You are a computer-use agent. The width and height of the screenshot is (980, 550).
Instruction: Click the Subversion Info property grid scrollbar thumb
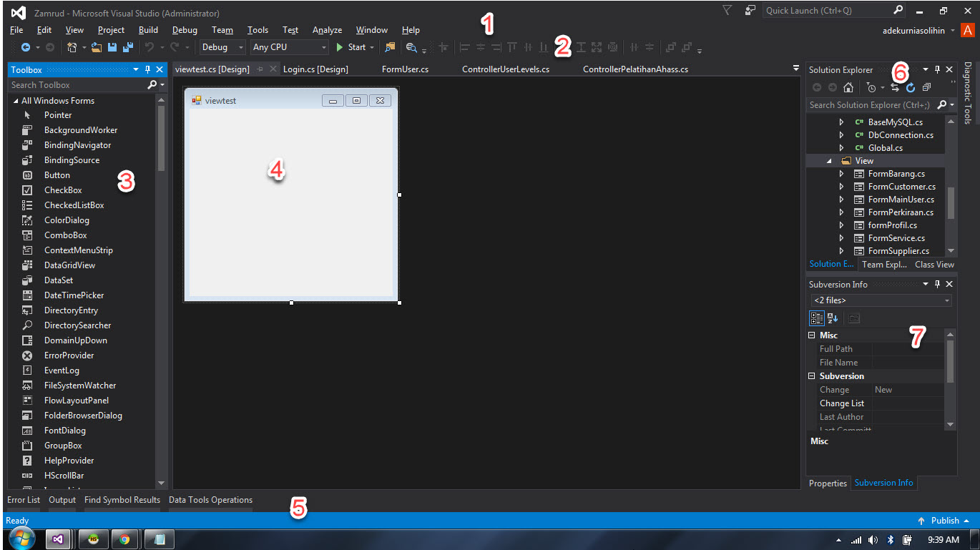coord(951,361)
